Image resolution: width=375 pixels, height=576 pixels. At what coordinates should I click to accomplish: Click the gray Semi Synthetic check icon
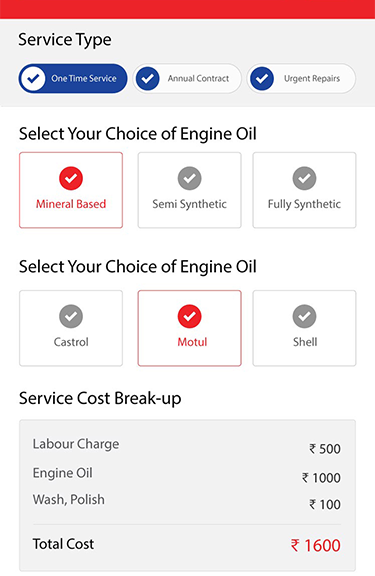(190, 178)
